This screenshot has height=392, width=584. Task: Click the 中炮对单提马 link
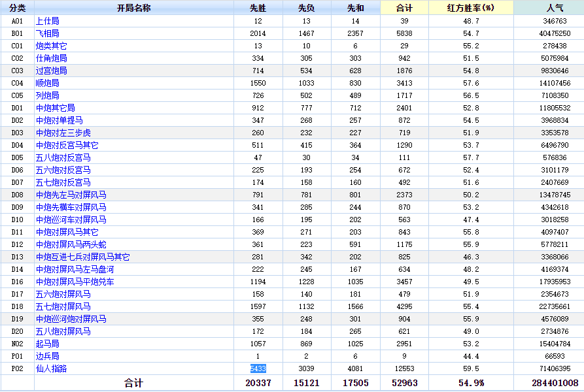(59, 120)
